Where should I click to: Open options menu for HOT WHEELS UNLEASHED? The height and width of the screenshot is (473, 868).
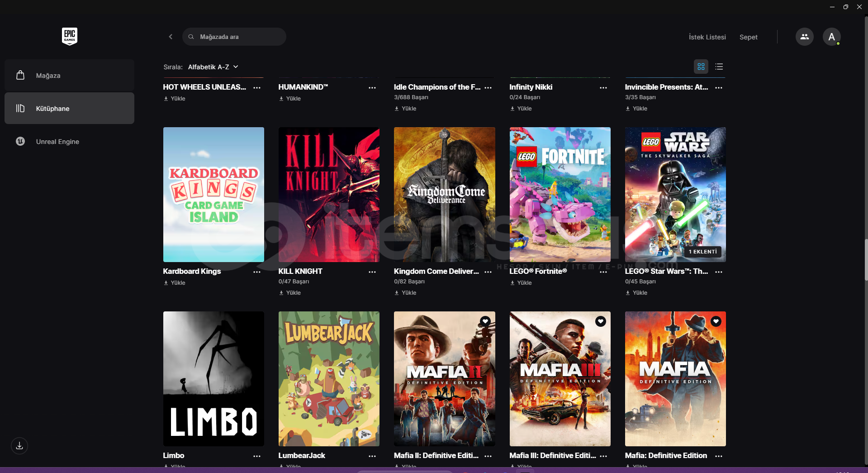point(257,88)
